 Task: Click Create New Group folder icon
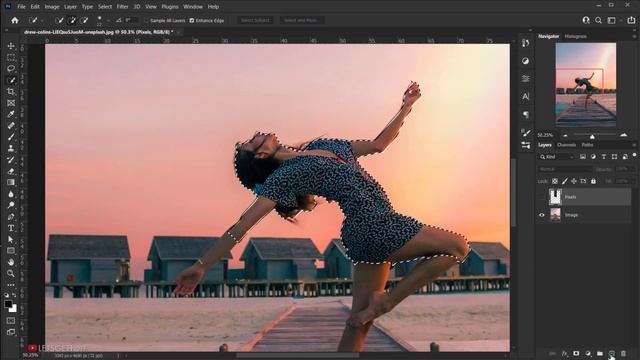tap(600, 353)
